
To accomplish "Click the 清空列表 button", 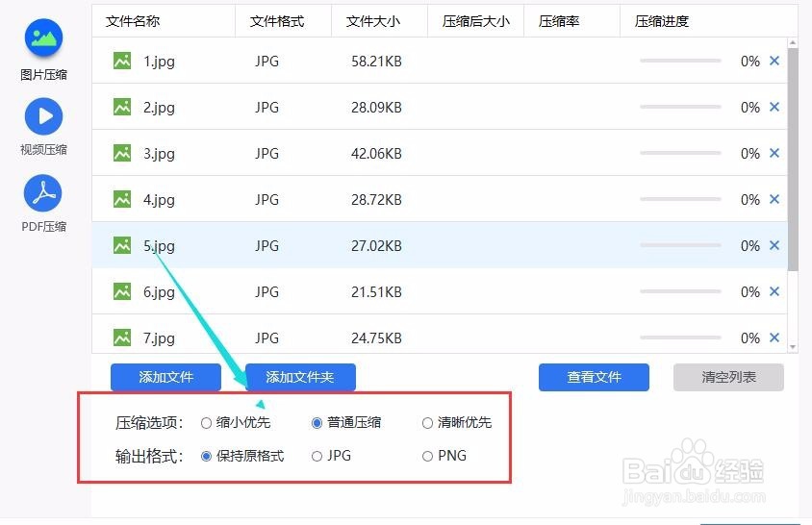I will [x=728, y=377].
